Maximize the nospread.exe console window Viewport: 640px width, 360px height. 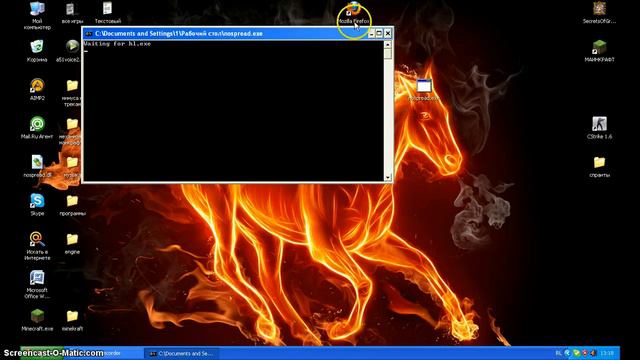coord(379,33)
